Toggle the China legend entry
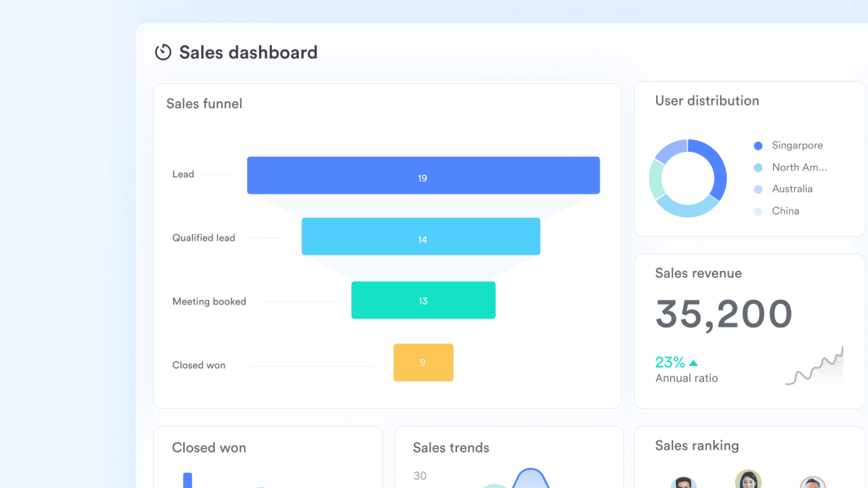Image resolution: width=868 pixels, height=488 pixels. point(776,211)
